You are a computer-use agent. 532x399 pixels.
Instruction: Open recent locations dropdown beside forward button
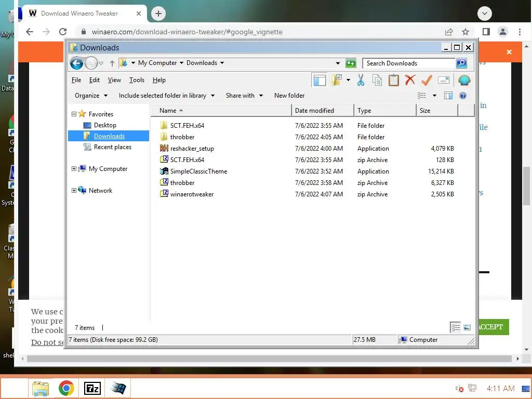coord(101,63)
